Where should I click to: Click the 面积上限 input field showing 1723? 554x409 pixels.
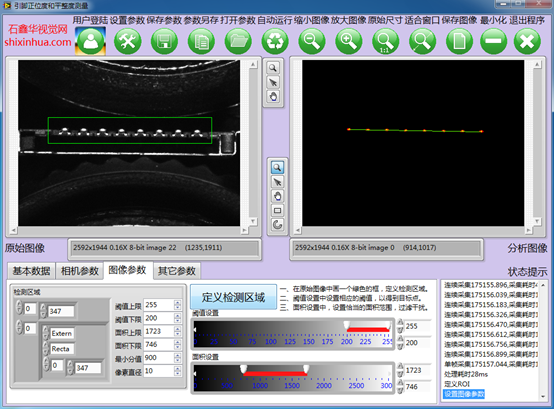point(159,331)
